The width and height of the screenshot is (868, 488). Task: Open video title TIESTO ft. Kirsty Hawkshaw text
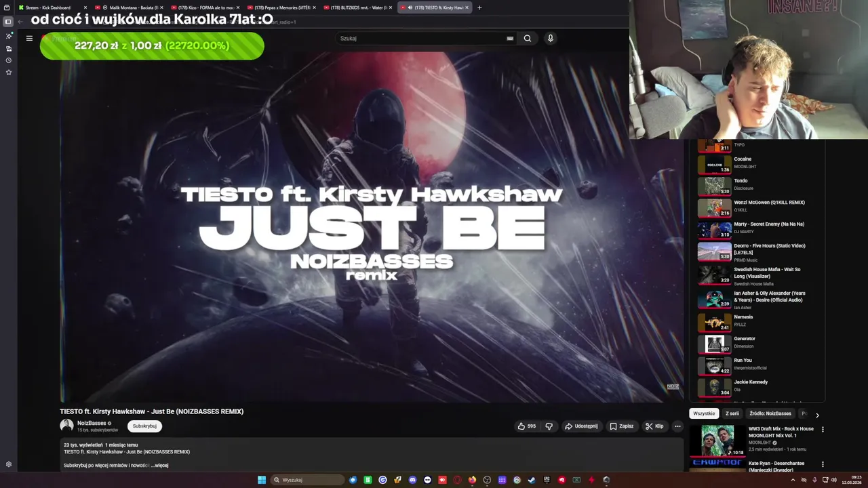pos(151,411)
